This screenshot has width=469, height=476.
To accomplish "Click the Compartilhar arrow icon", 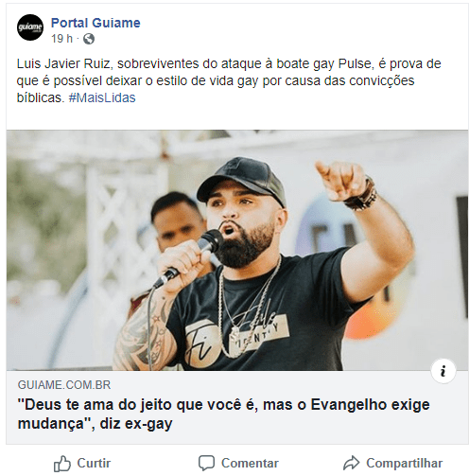I will pos(351,463).
